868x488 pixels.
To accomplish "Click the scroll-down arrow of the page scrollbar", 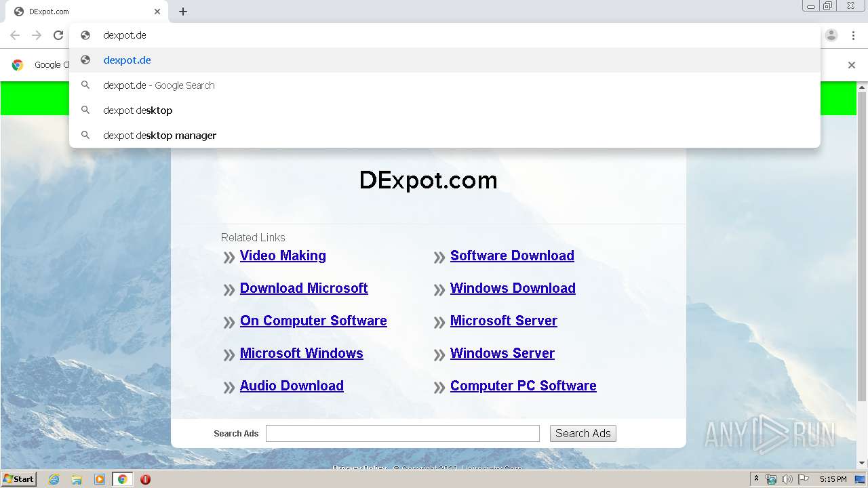I will click(x=862, y=464).
